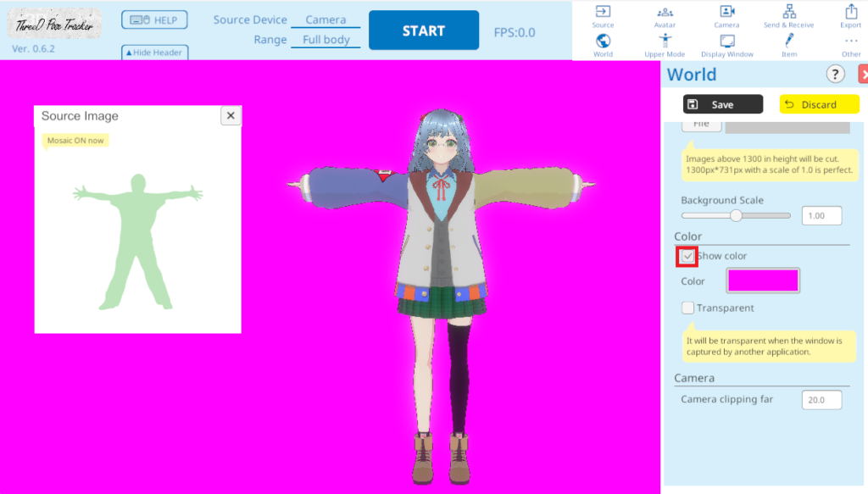Click the avatar model in the viewport
Image resolution: width=868 pixels, height=494 pixels.
[441, 297]
